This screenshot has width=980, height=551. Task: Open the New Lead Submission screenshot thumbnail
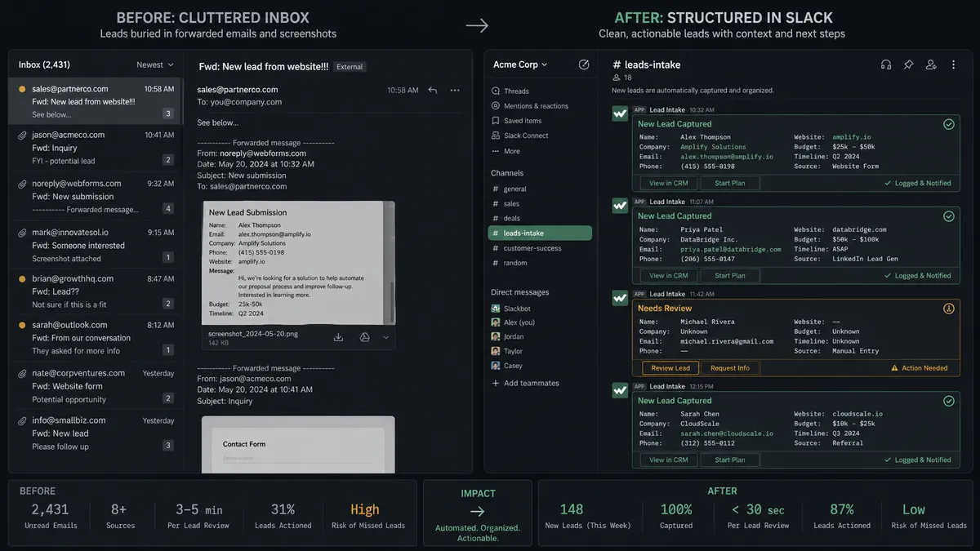(298, 262)
